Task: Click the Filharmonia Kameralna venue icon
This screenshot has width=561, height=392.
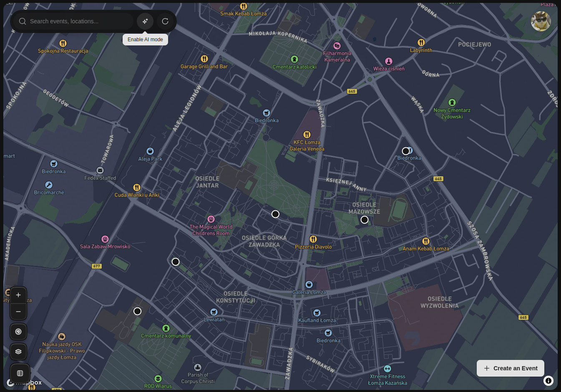Action: (x=337, y=46)
